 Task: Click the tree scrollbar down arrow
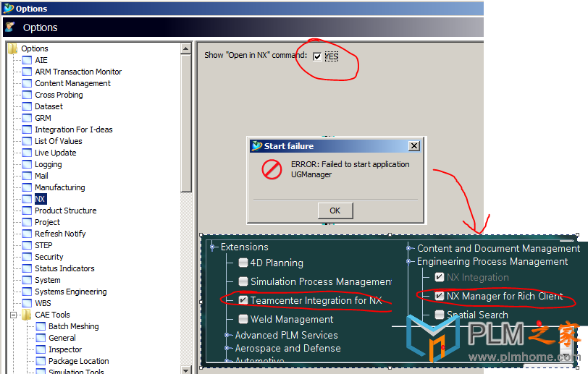coord(186,370)
